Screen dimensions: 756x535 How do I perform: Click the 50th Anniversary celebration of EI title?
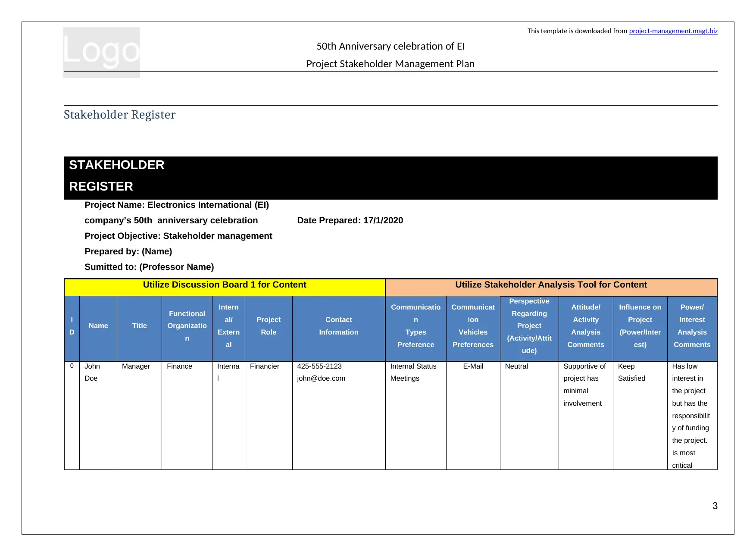click(390, 46)
